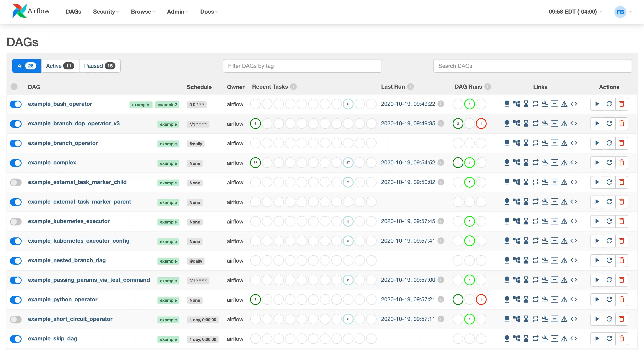Pause the example_bash_operator DAG toggle
This screenshot has height=350, width=644.
(x=16, y=104)
